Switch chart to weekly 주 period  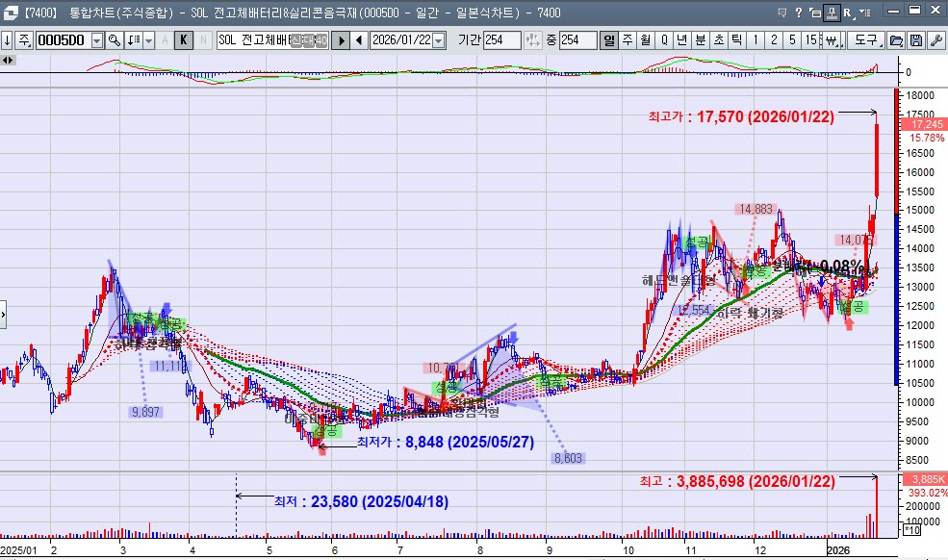point(628,40)
